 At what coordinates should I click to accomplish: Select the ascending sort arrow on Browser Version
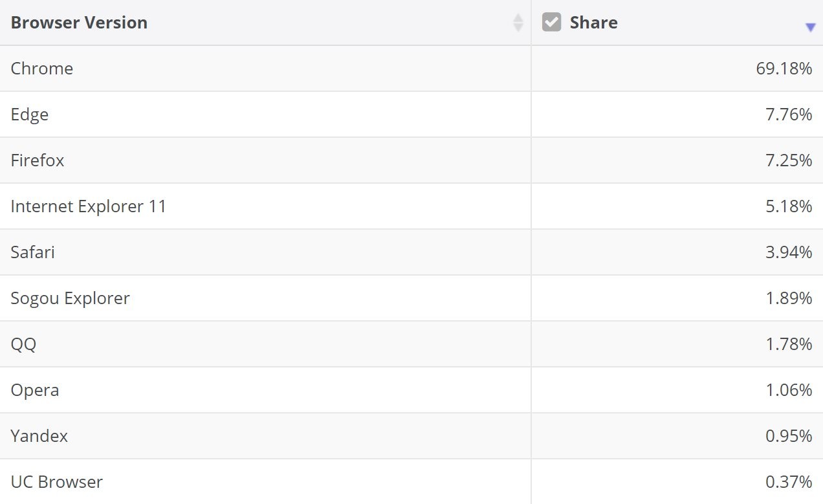(518, 18)
